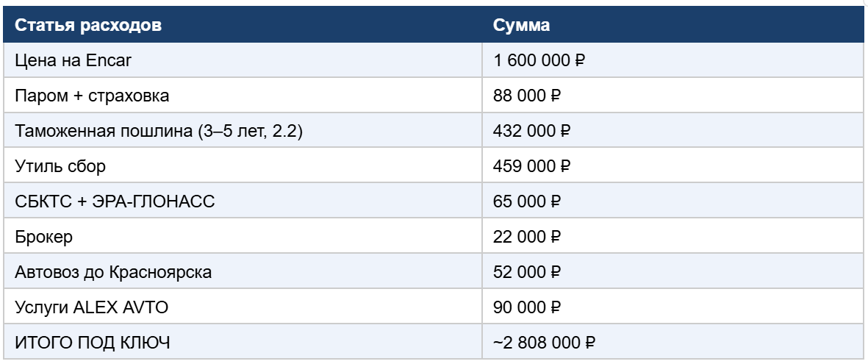This screenshot has height=364, width=868.
Task: Select the 'Паром + страховка' row label
Action: [x=92, y=96]
